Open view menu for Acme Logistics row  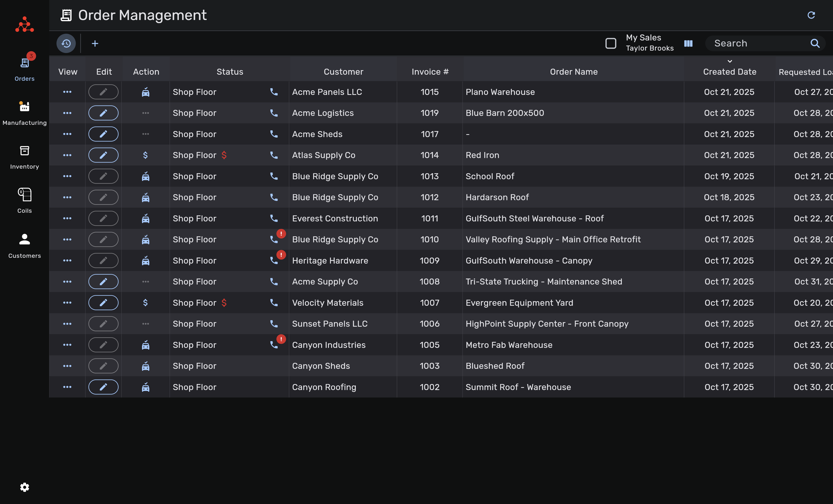click(67, 113)
